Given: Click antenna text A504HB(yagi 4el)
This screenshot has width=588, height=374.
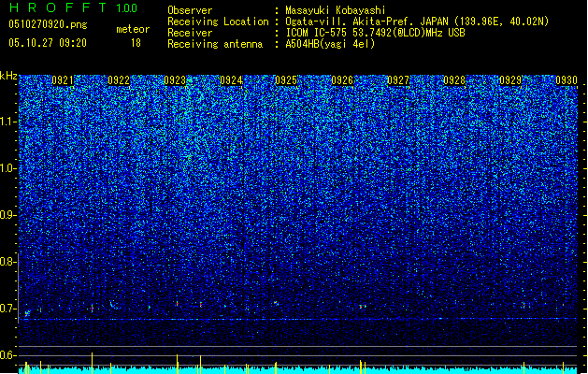Looking at the screenshot, I should point(330,44).
